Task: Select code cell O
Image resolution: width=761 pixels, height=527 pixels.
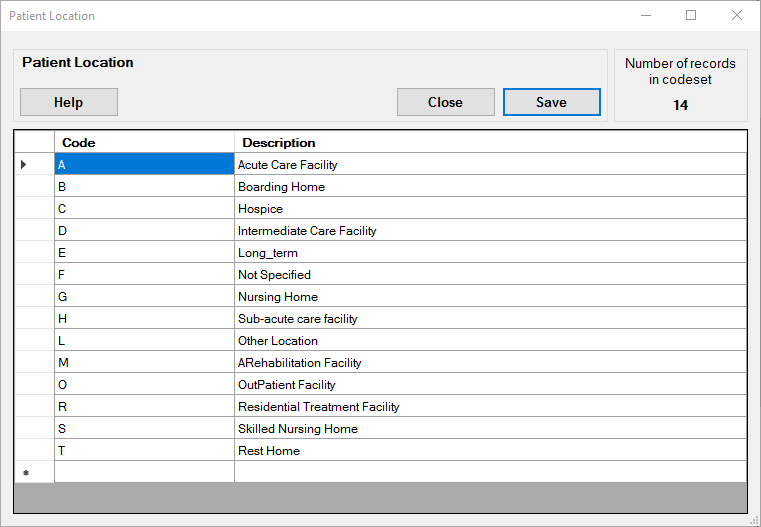Action: tap(144, 384)
